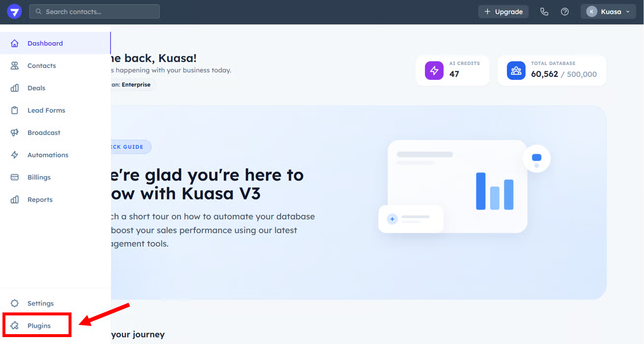Click the phone call icon
The width and height of the screenshot is (644, 344).
point(544,12)
